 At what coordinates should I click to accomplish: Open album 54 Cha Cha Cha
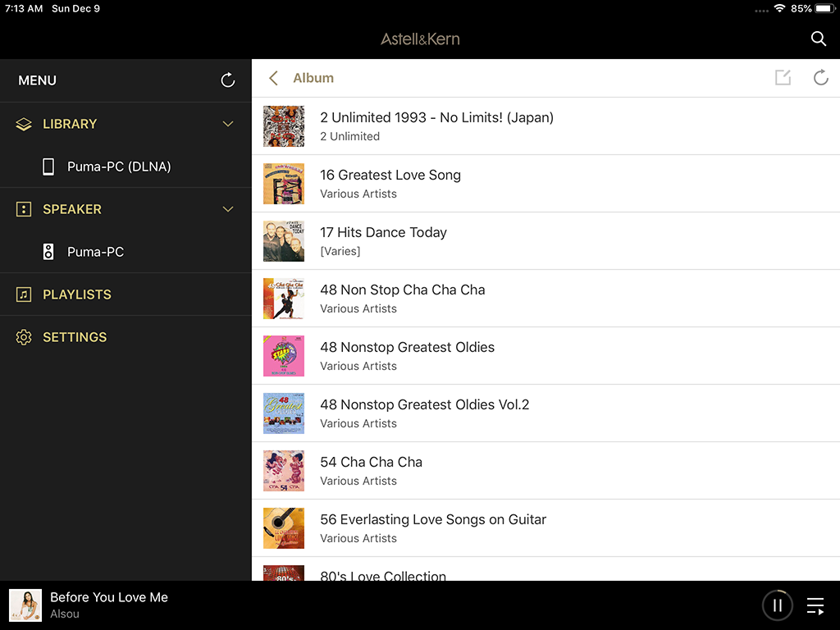click(546, 470)
